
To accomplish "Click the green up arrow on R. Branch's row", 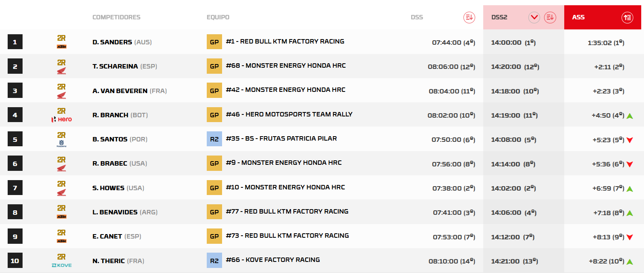I will [x=630, y=116].
